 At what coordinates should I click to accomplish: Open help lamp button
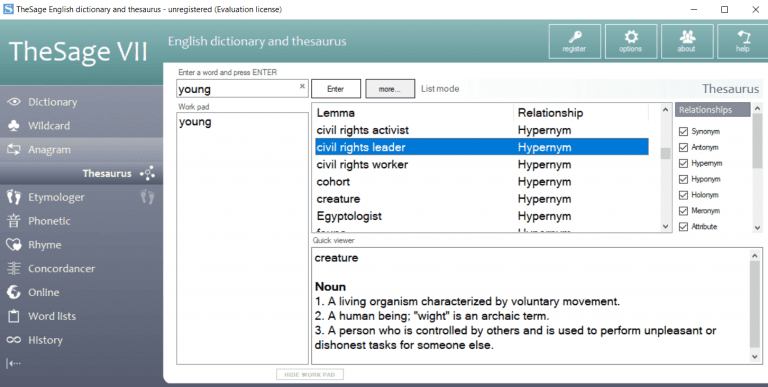pyautogui.click(x=743, y=42)
